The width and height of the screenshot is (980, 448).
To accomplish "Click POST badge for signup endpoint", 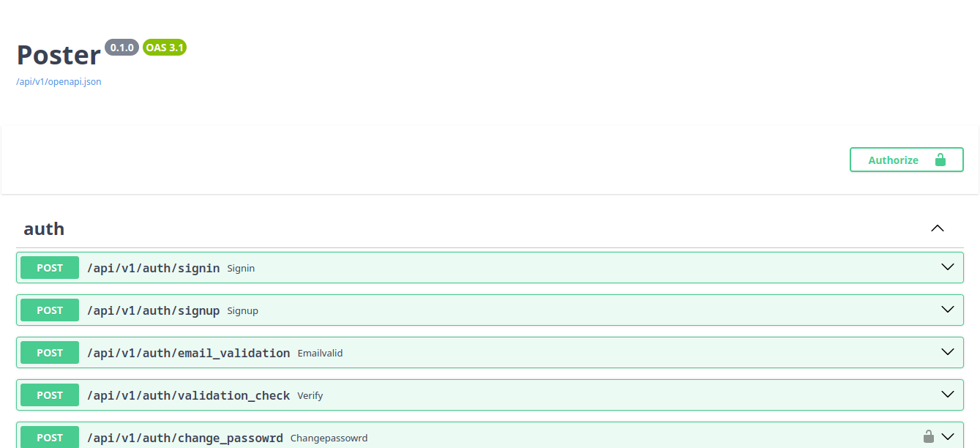I will pyautogui.click(x=50, y=310).
